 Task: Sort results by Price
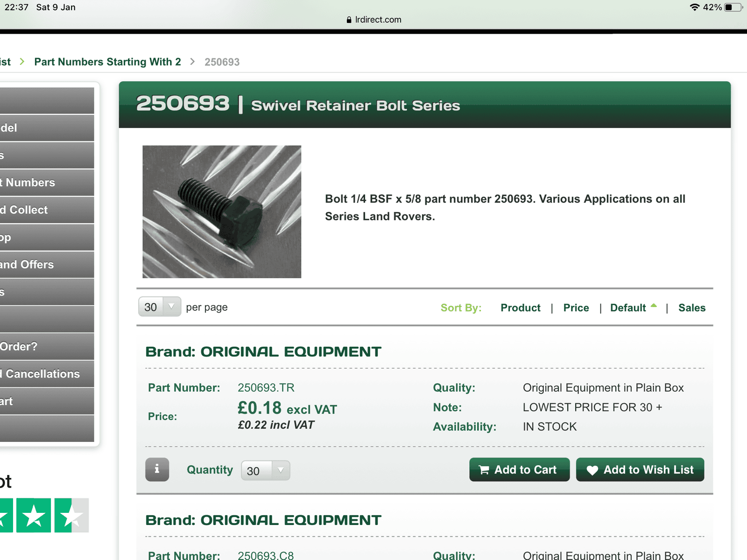tap(576, 308)
